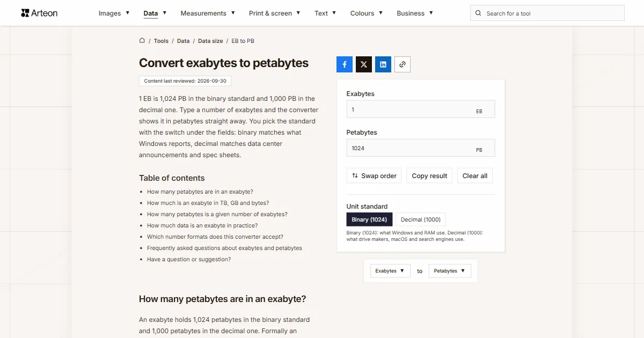The width and height of the screenshot is (644, 338).
Task: Open the Exabytes source unit dropdown
Action: click(390, 271)
